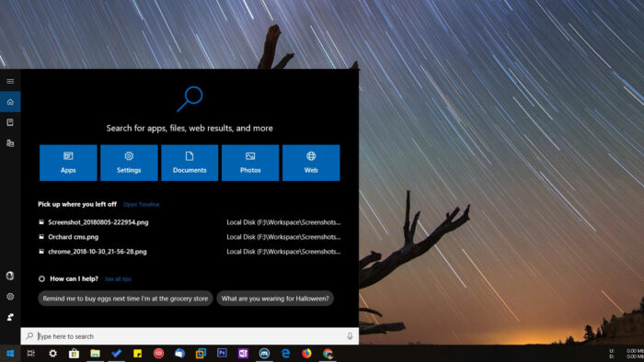
Task: Open the Windows Start button
Action: 10,354
